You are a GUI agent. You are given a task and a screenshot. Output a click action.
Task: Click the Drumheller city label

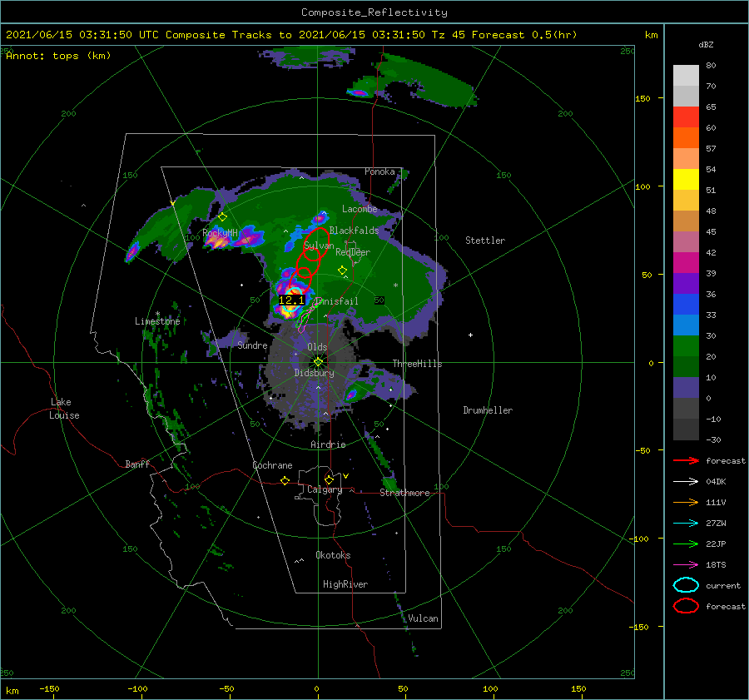pyautogui.click(x=488, y=410)
